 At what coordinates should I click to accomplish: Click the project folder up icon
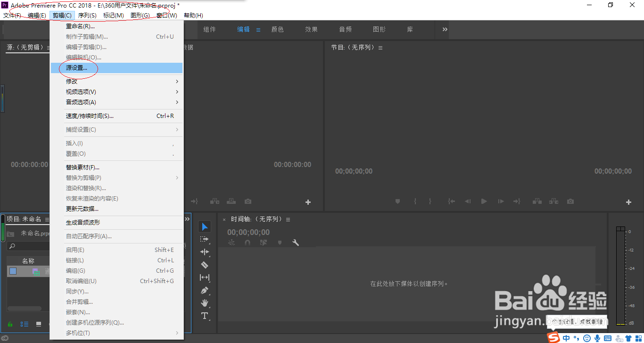(x=10, y=234)
